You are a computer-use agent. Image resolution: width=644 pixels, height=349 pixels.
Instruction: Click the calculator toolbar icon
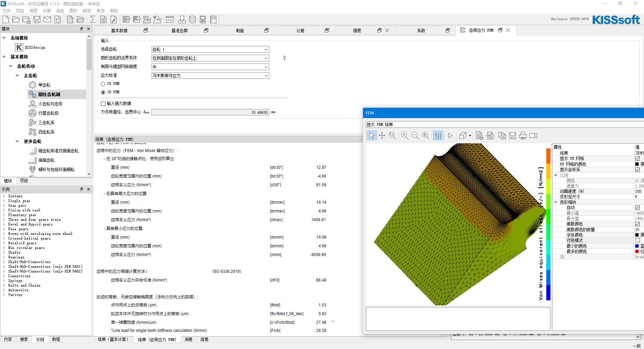click(203, 19)
